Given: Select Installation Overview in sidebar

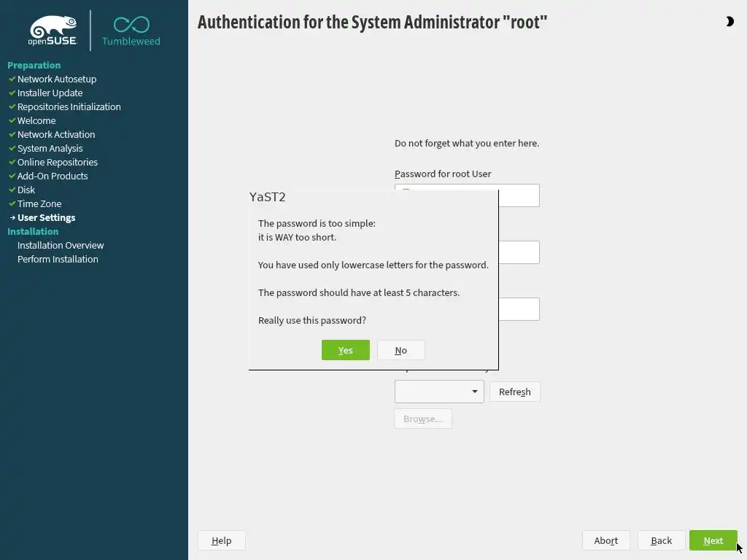Looking at the screenshot, I should click(x=61, y=245).
